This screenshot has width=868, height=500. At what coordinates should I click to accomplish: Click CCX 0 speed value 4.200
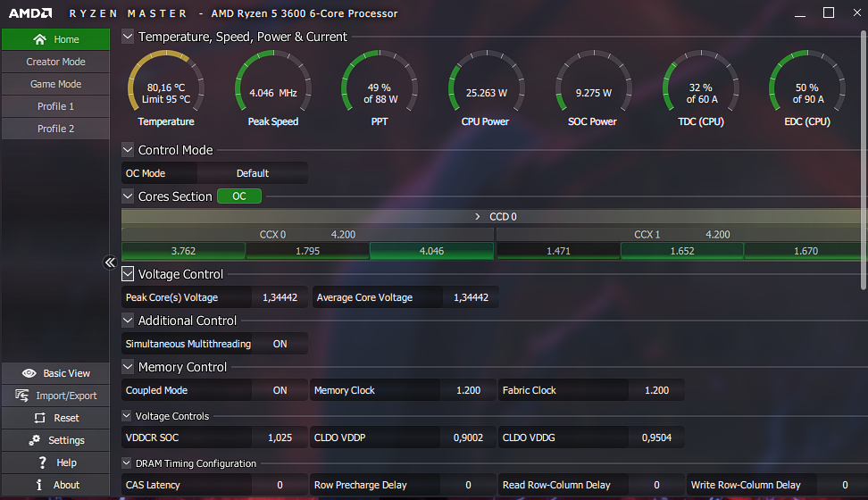click(343, 235)
